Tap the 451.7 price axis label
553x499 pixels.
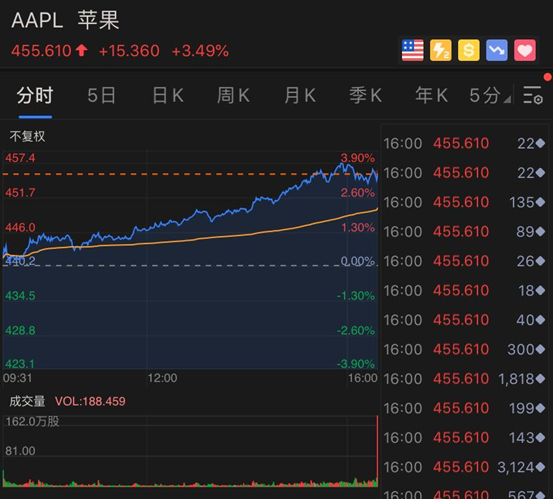click(20, 193)
